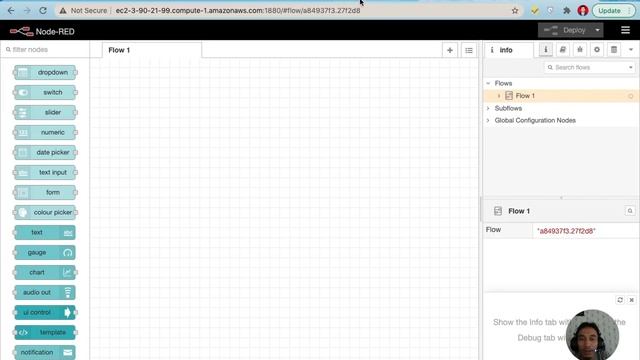
Task: Open the help book sidebar tab
Action: (x=563, y=50)
